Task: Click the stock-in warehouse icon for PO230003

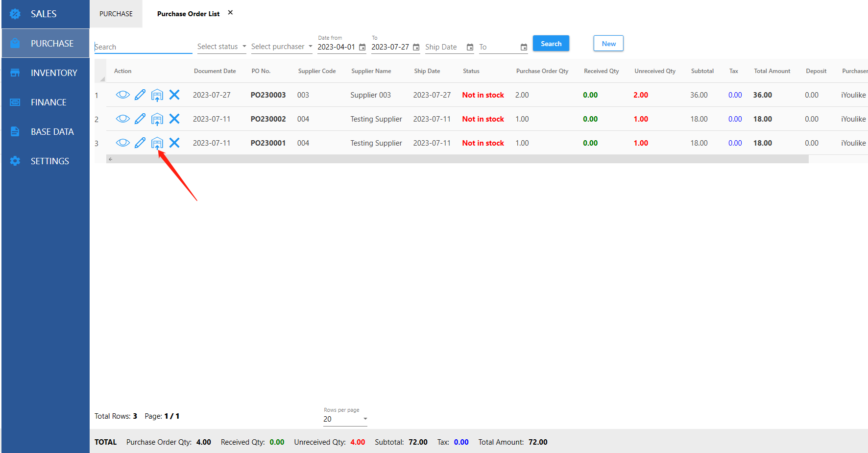Action: (x=157, y=95)
